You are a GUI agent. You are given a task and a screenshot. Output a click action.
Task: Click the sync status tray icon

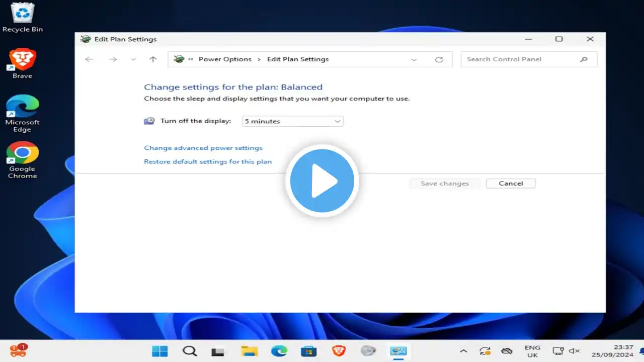[x=485, y=351]
